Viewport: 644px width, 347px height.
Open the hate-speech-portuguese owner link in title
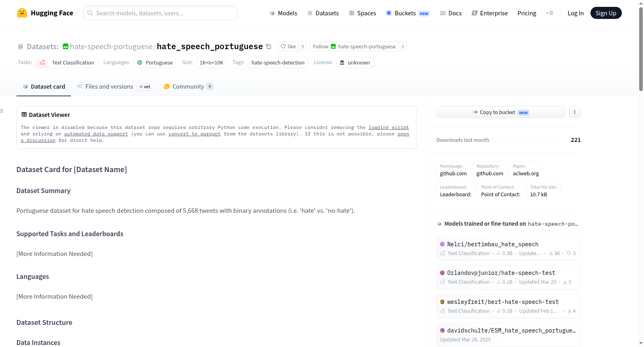click(x=111, y=46)
